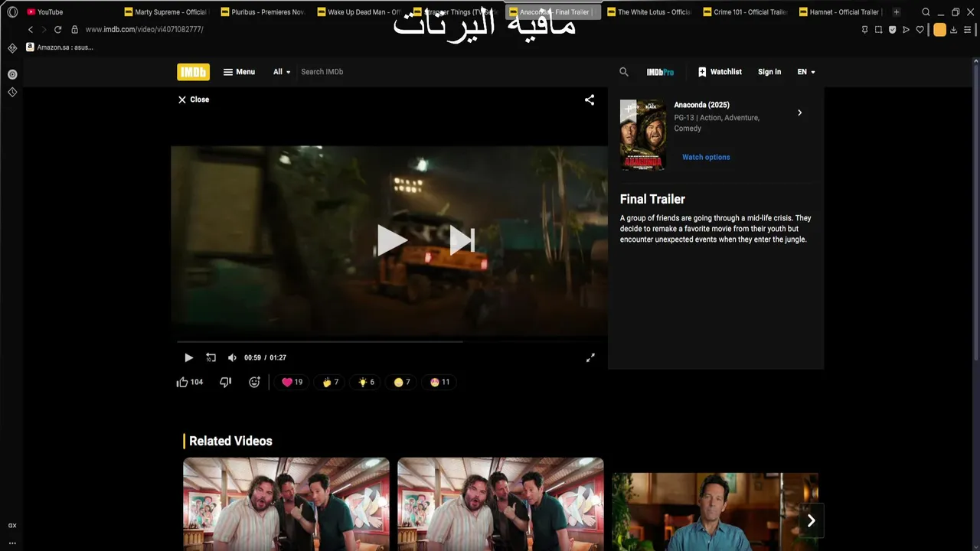Open the IMDb Menu

[x=239, y=72]
